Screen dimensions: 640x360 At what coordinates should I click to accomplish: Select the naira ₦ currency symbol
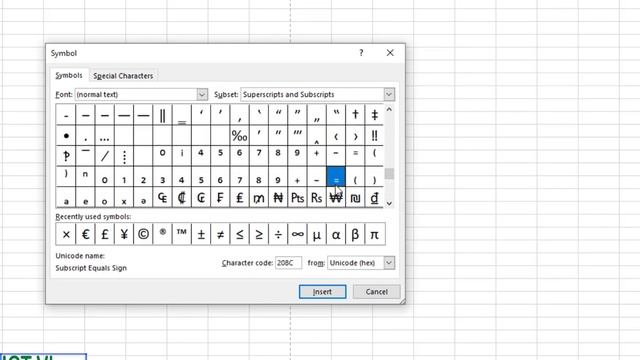click(278, 198)
